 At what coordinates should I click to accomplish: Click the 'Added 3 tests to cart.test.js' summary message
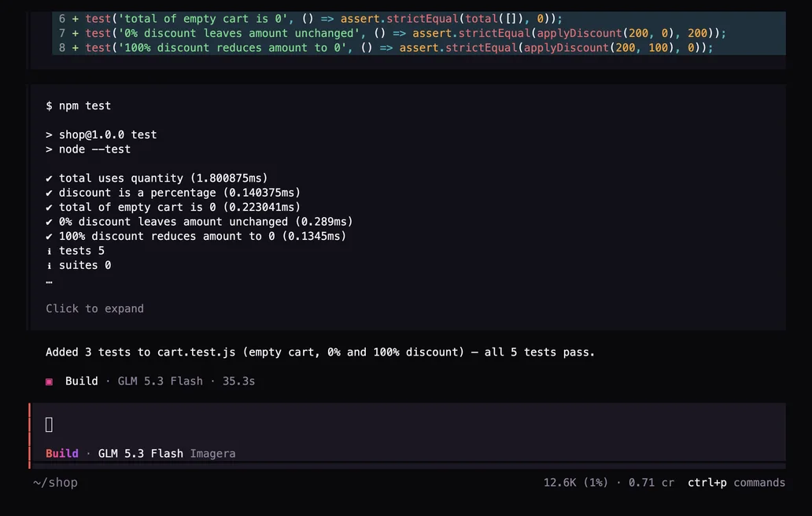[320, 352]
